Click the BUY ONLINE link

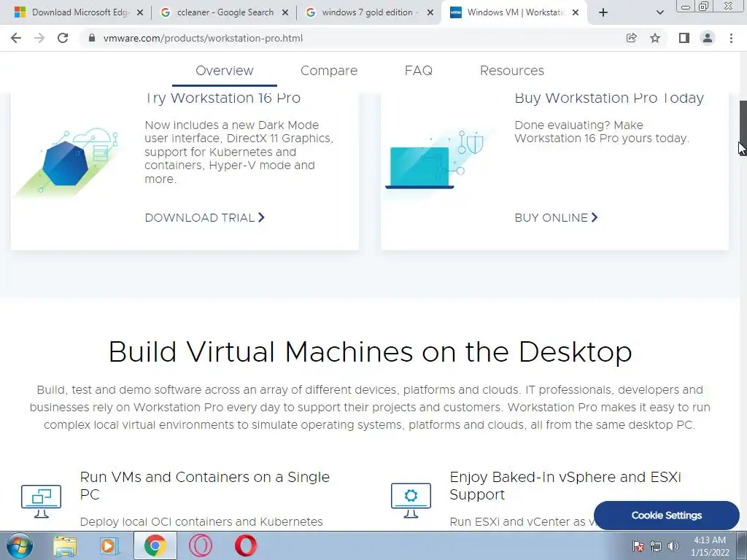[556, 217]
